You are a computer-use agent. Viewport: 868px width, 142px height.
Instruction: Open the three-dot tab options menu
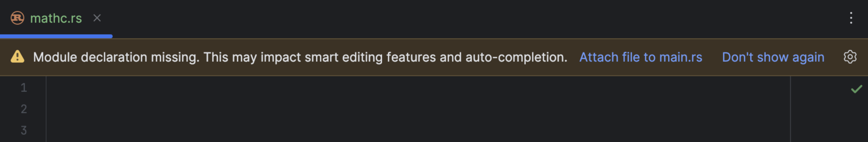point(851,18)
